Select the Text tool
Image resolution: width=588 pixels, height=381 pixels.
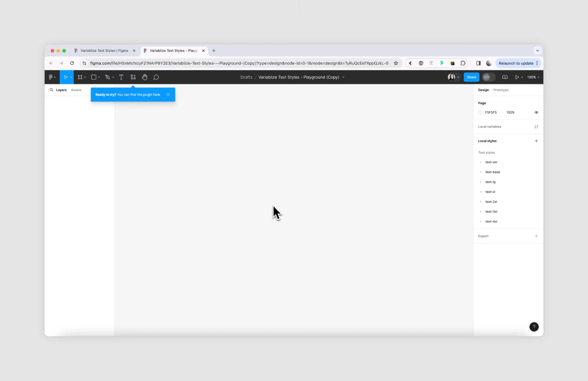(121, 77)
